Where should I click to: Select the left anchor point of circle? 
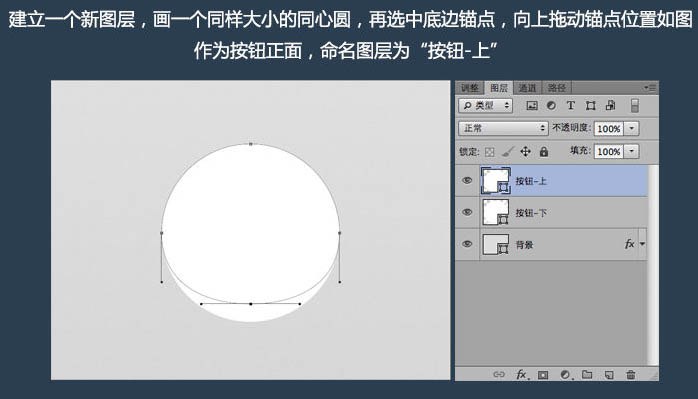tap(162, 233)
